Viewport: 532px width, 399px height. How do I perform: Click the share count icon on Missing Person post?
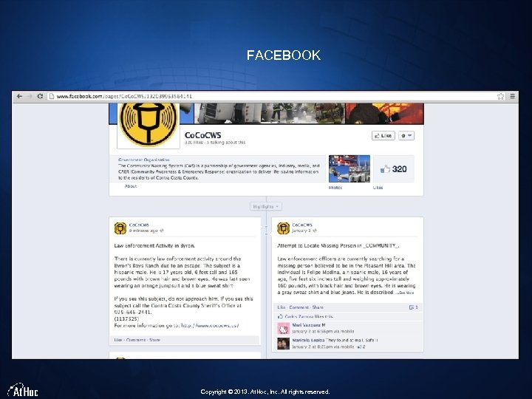point(413,307)
